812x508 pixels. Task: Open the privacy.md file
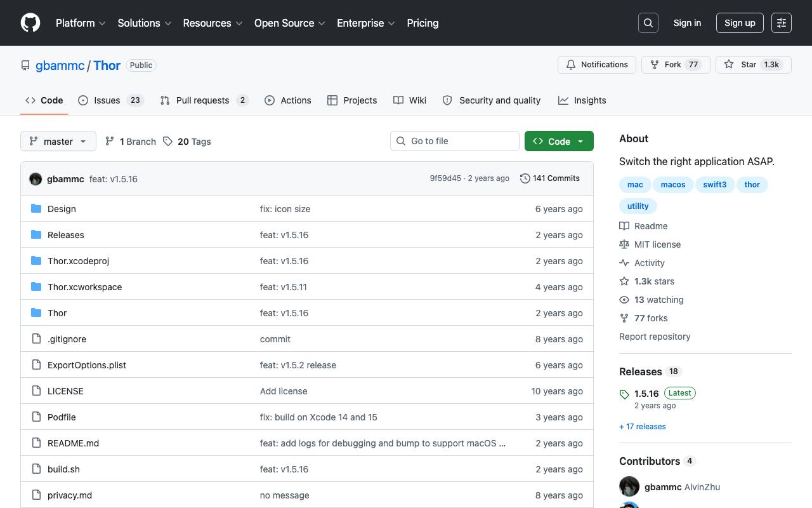click(x=70, y=495)
